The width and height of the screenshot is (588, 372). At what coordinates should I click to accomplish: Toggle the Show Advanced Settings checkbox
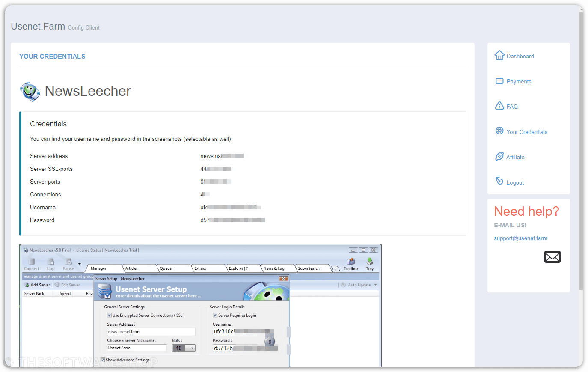tap(103, 360)
